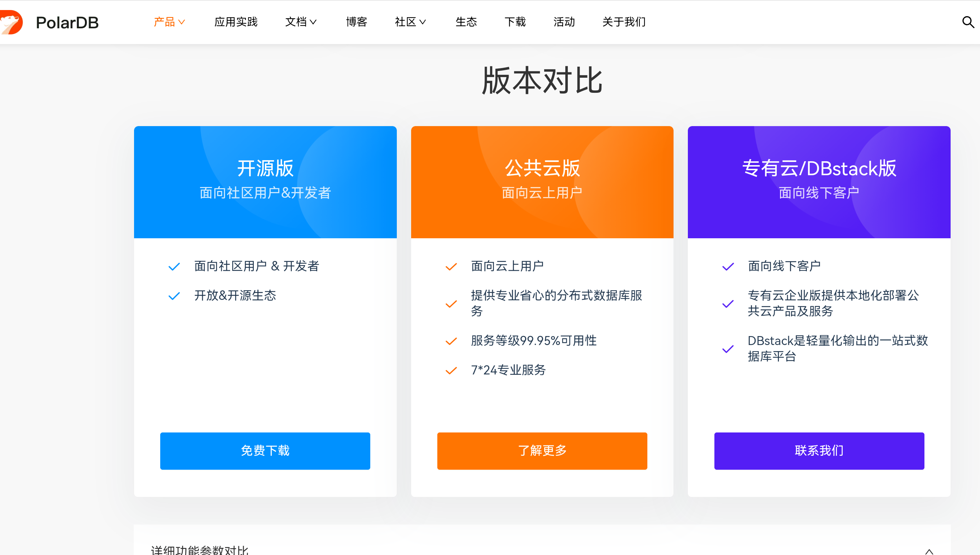This screenshot has width=980, height=555.
Task: Click orange checkmark beside 面向云上用户
Action: (451, 267)
